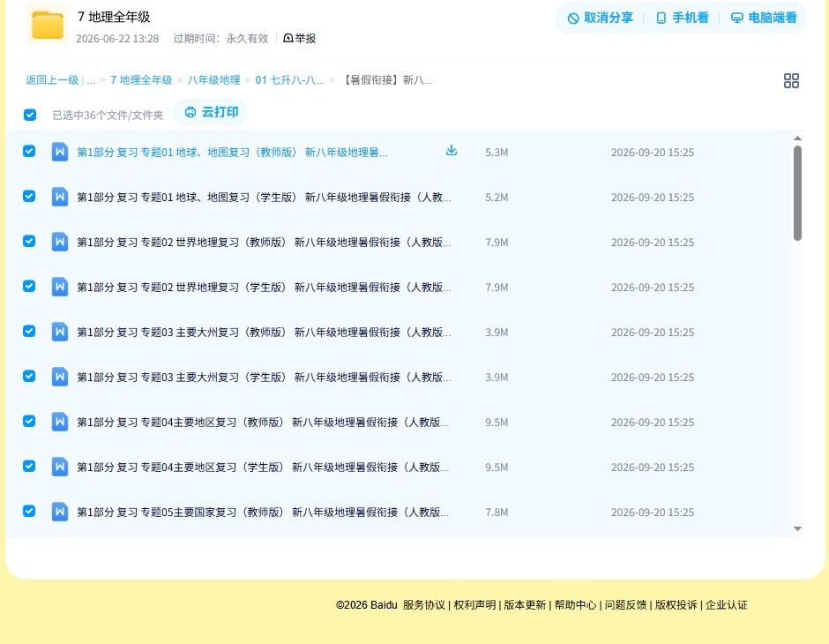This screenshot has height=644, width=829.
Task: Open file 专题04主要地区复习（学生版）
Action: point(263,467)
